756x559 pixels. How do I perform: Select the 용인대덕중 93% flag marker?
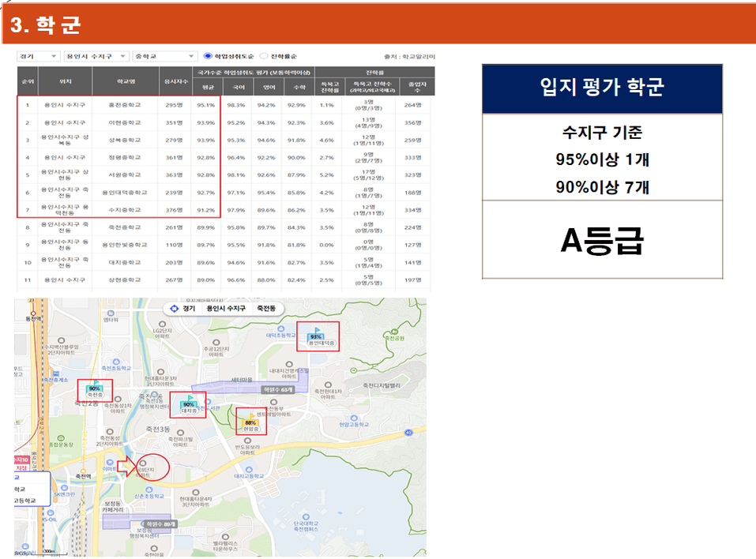[x=316, y=336]
